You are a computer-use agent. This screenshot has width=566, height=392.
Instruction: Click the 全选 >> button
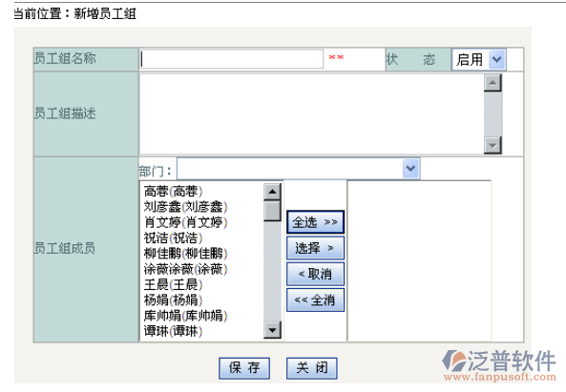[x=315, y=222]
